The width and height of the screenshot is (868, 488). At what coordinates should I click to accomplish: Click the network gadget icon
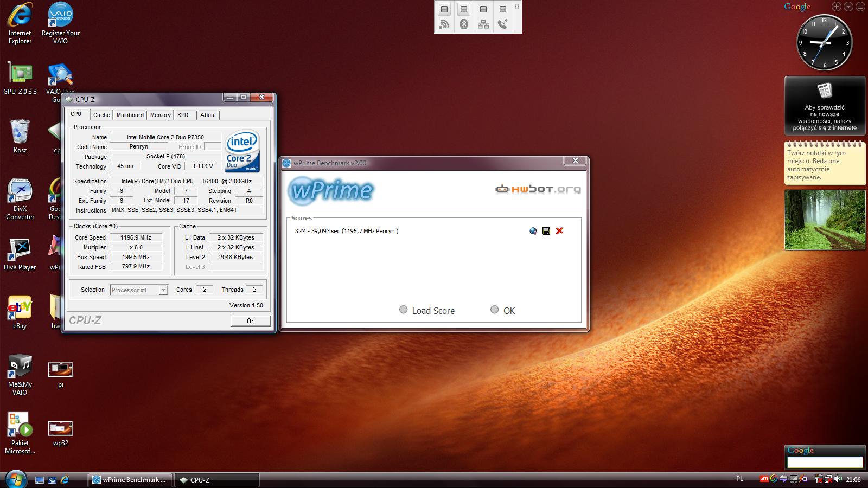click(483, 24)
